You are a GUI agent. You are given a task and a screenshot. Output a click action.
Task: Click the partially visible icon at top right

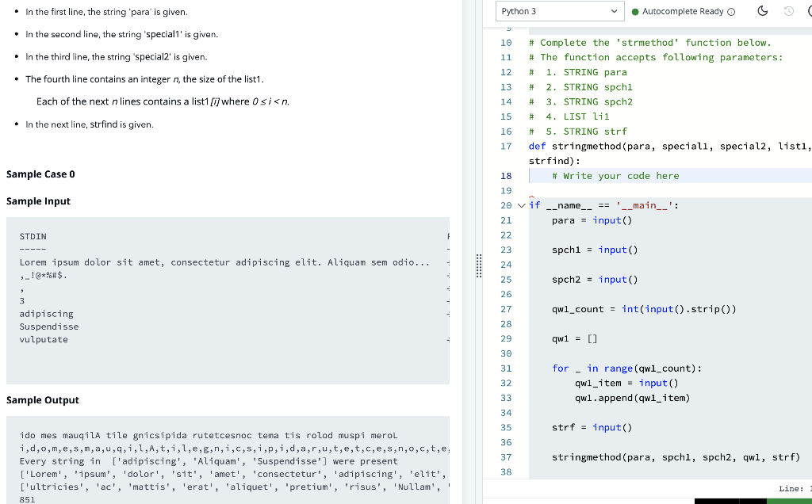(x=809, y=10)
